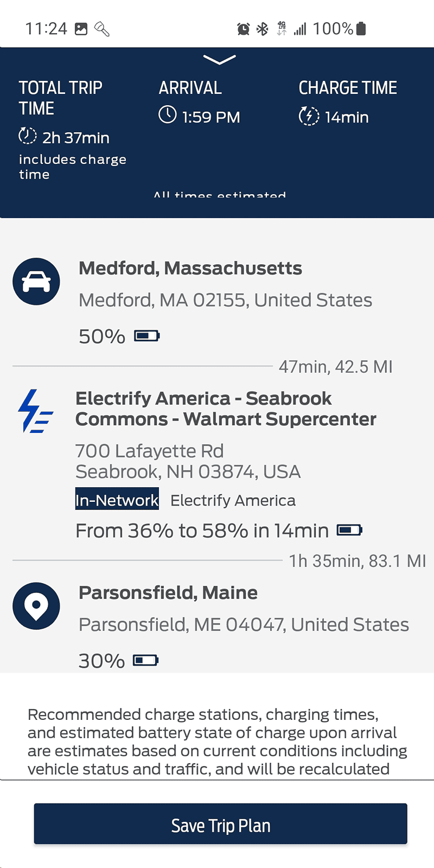Screen dimensions: 434x868
Task: Open the Medford, Massachusetts stop
Action: [190, 268]
